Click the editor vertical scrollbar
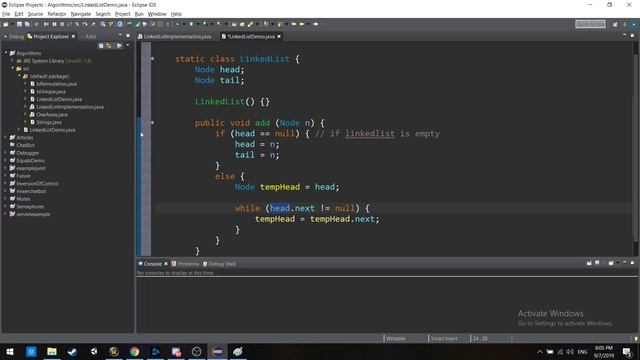This screenshot has height=360, width=640. click(636, 147)
